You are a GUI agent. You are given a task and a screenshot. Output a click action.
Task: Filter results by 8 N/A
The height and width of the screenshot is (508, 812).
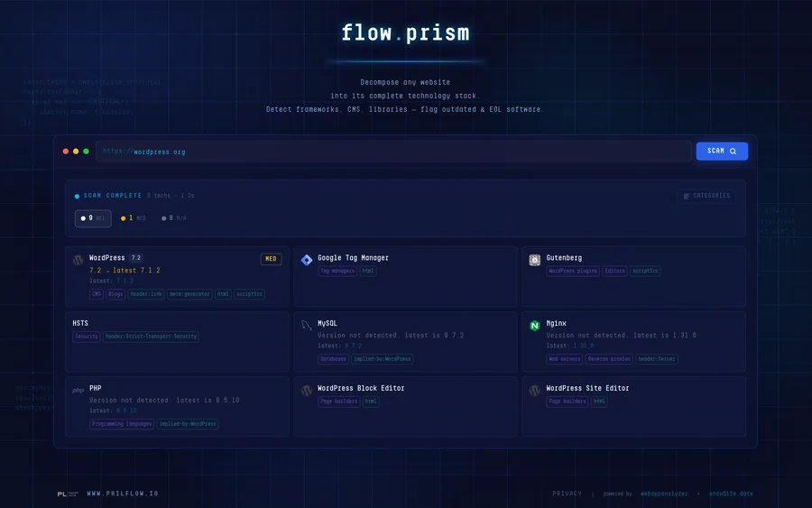(174, 218)
